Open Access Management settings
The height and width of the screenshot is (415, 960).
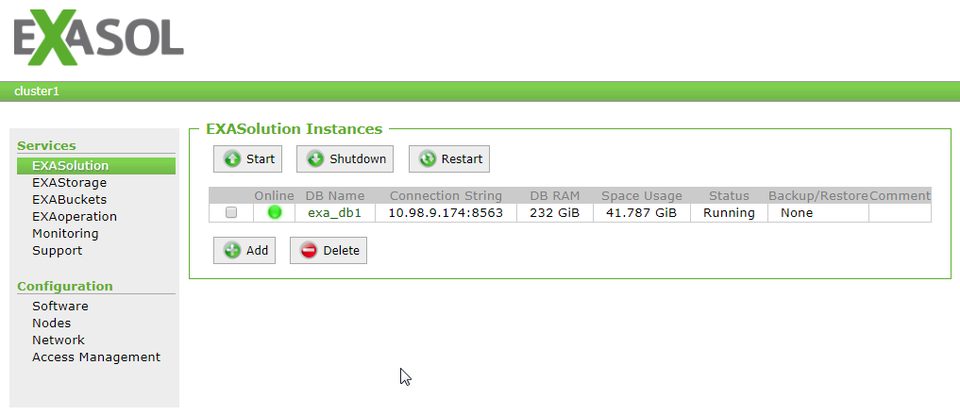(x=96, y=358)
